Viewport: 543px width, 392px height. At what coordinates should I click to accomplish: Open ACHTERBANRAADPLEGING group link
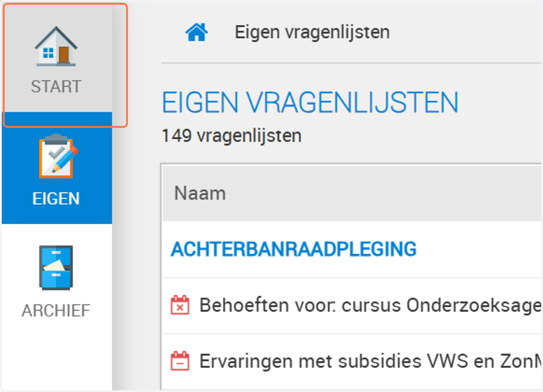294,249
